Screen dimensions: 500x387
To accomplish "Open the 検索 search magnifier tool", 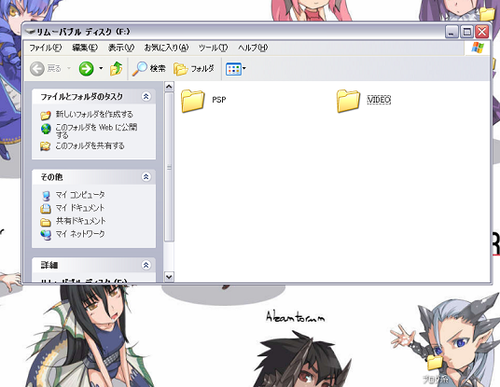I will (149, 69).
